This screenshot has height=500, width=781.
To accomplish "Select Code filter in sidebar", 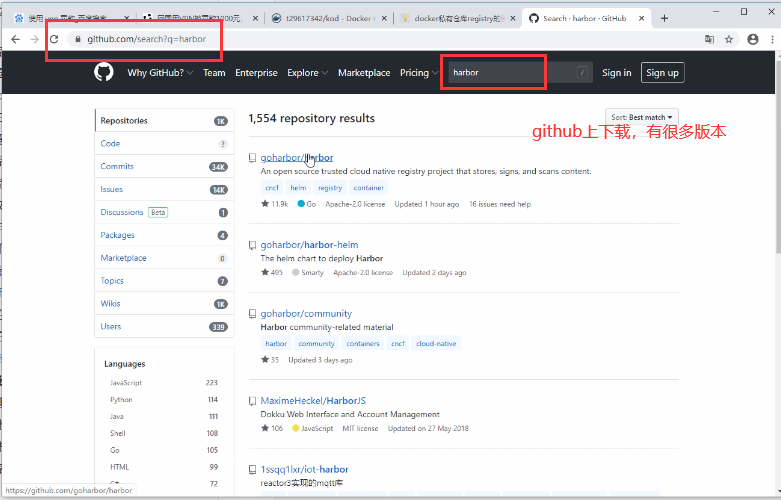I will tap(164, 143).
